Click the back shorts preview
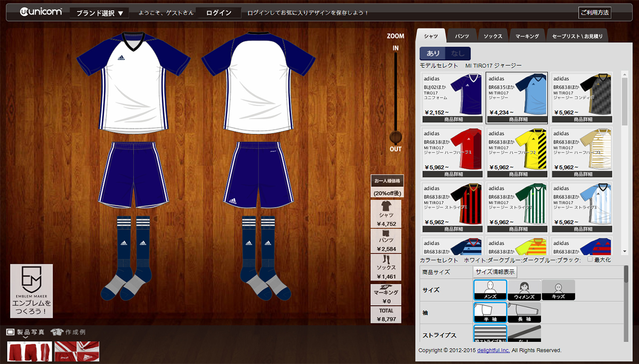The height and width of the screenshot is (364, 639). (258, 175)
